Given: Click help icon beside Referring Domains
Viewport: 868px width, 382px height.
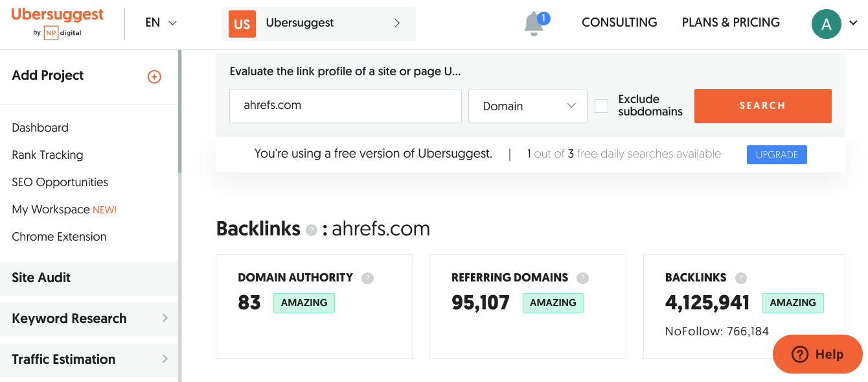Looking at the screenshot, I should tap(583, 278).
